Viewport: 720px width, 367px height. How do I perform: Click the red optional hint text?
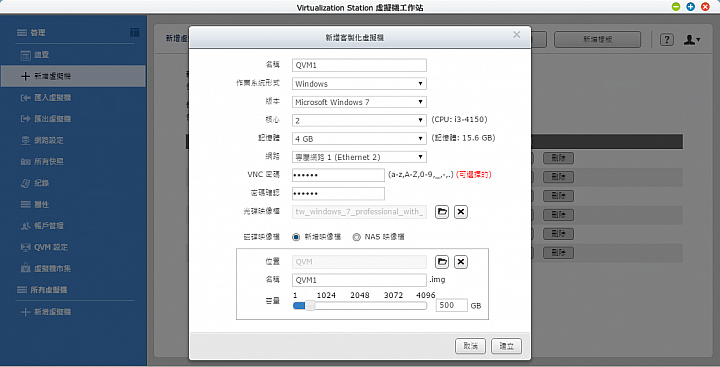pos(473,175)
